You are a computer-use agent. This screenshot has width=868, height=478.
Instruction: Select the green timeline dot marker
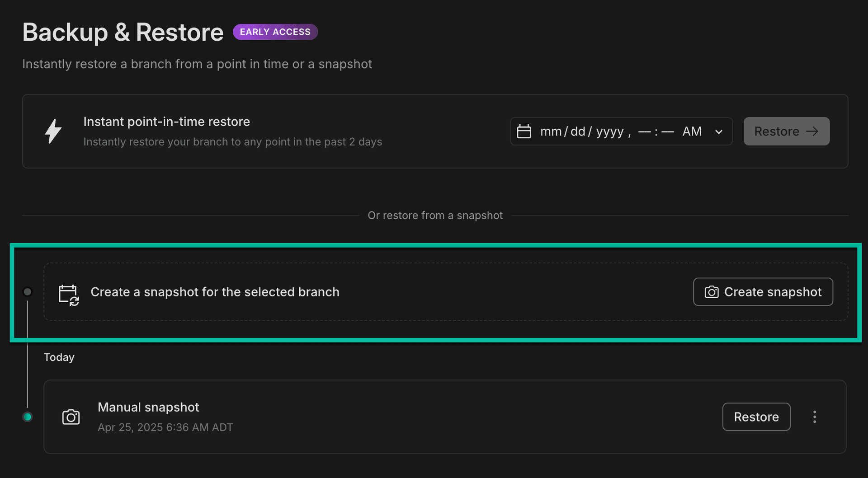28,417
